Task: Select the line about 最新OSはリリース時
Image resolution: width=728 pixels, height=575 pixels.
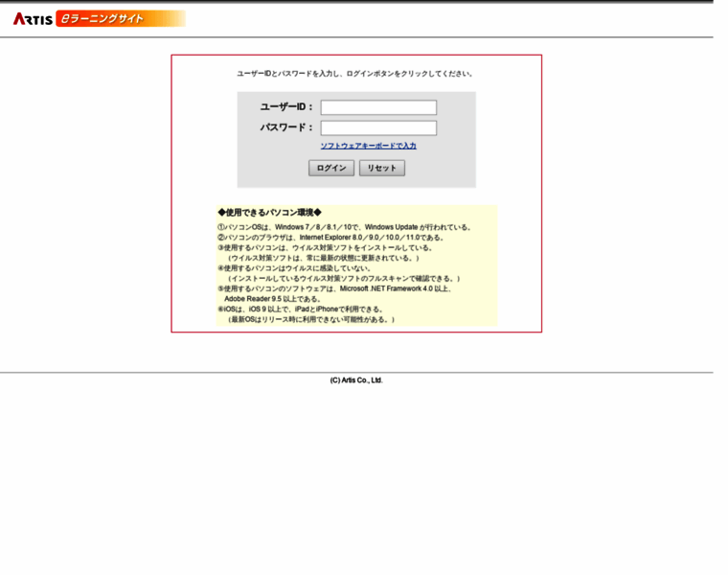Action: [311, 319]
